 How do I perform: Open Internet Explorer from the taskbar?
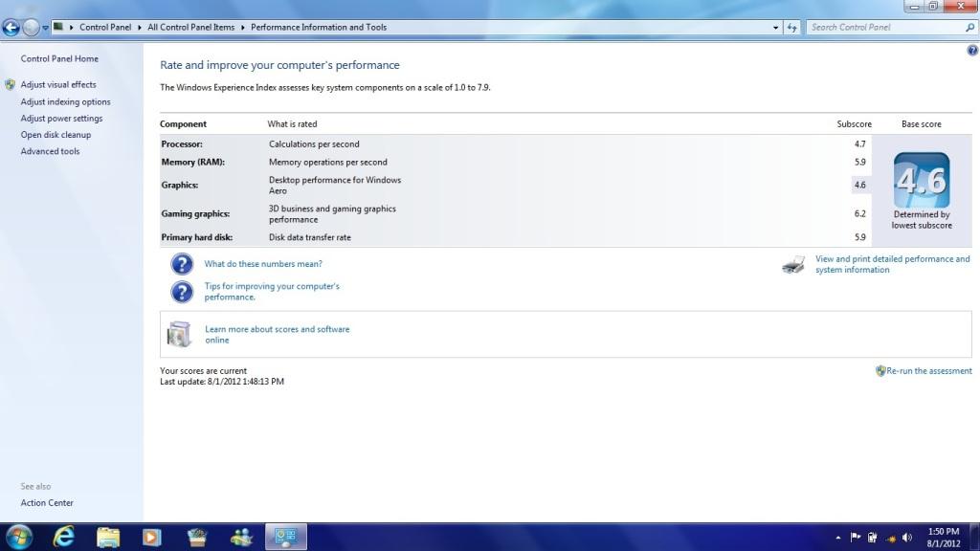pyautogui.click(x=64, y=537)
